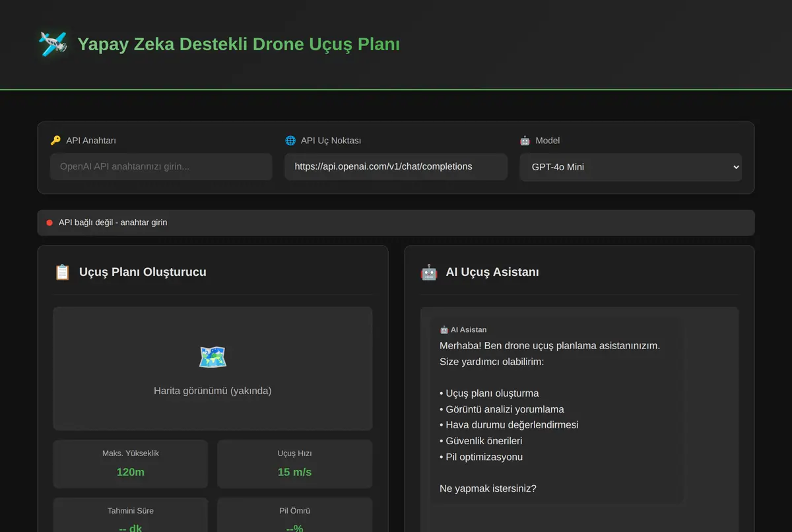The height and width of the screenshot is (532, 792).
Task: Click the airplane logo icon in header
Action: 53,44
